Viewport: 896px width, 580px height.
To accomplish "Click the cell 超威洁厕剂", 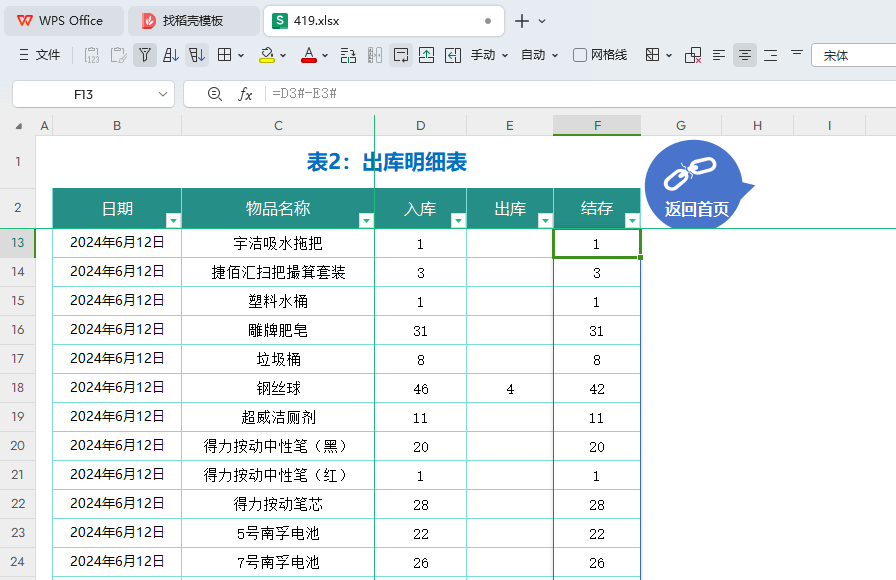I will click(x=278, y=418).
